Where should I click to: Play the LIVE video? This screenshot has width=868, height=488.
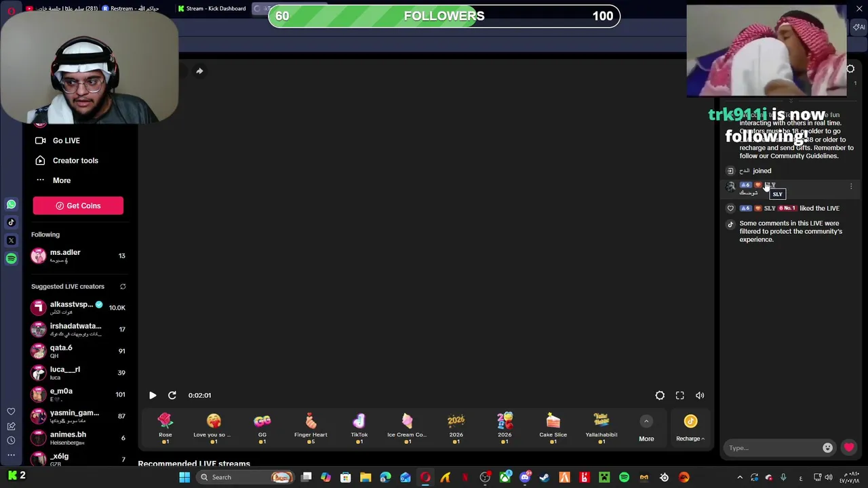coord(153,395)
